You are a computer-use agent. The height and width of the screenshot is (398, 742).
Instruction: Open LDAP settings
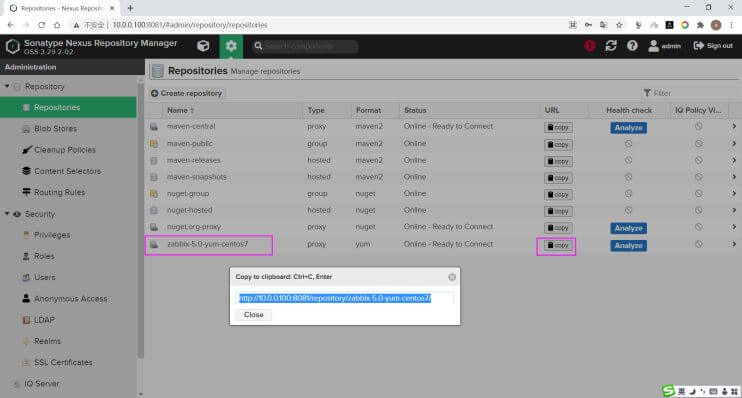[44, 320]
